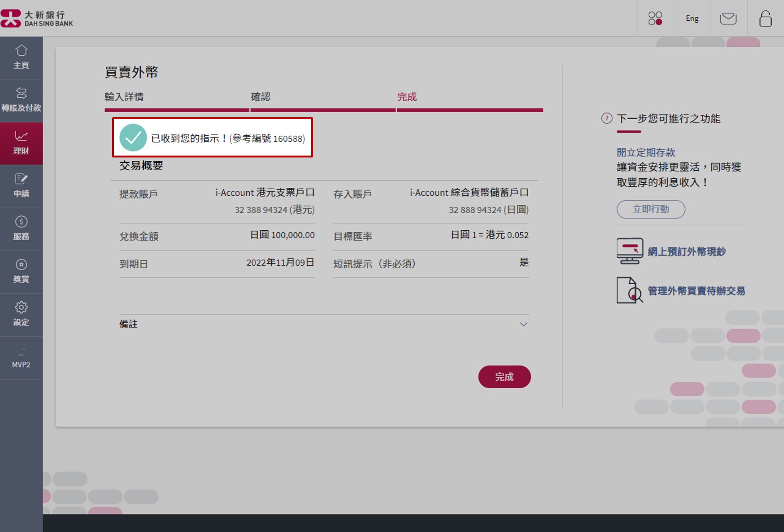The width and height of the screenshot is (784, 532).
Task: Switch language to Eng
Action: coord(692,18)
